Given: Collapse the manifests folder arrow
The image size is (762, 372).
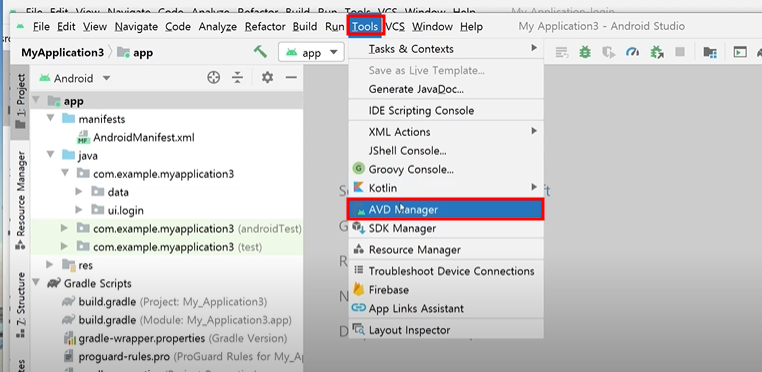Looking at the screenshot, I should (x=51, y=119).
